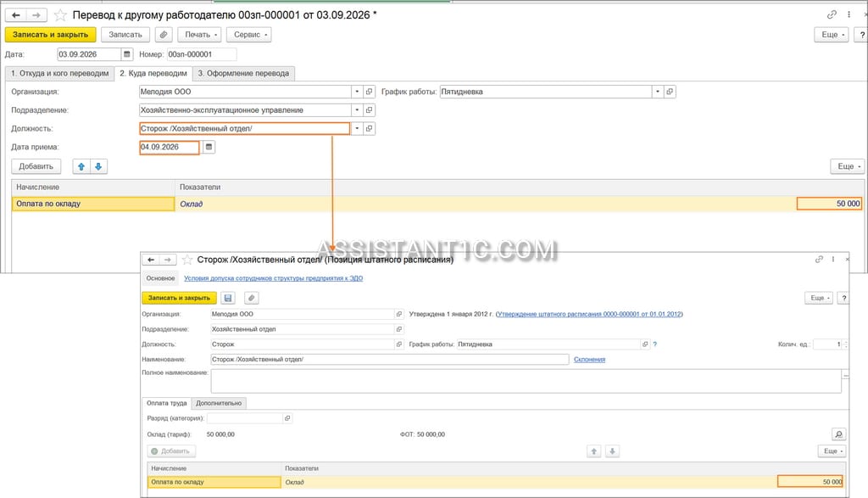The image size is (868, 498).
Task: Click Записать и закрыть in the transfer document
Action: (50, 35)
